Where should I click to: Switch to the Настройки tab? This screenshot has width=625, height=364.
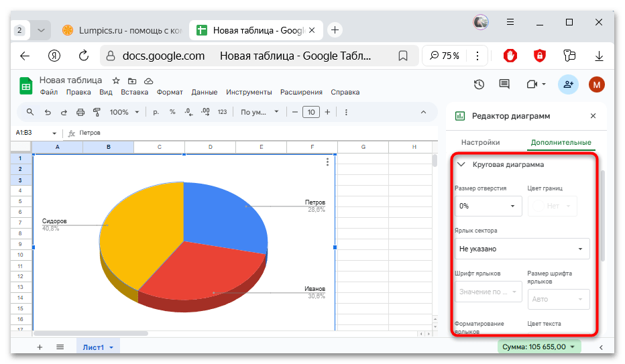[480, 142]
